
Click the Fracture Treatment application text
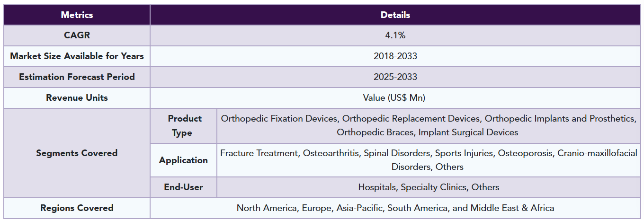coord(259,153)
